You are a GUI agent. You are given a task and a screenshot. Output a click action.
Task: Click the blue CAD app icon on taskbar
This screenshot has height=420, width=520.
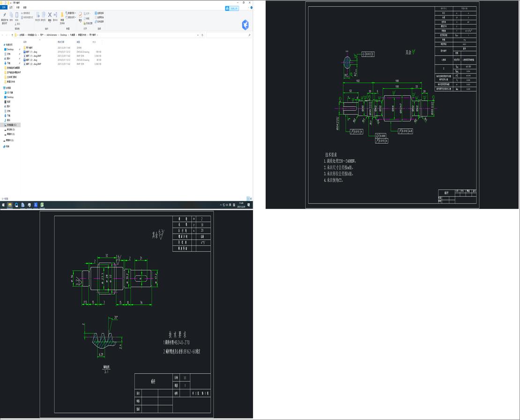pos(36,205)
